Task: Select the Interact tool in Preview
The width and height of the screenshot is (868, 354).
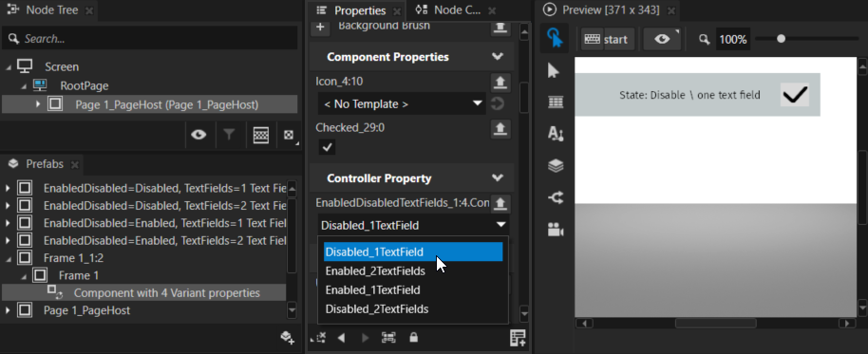Action: coord(554,38)
